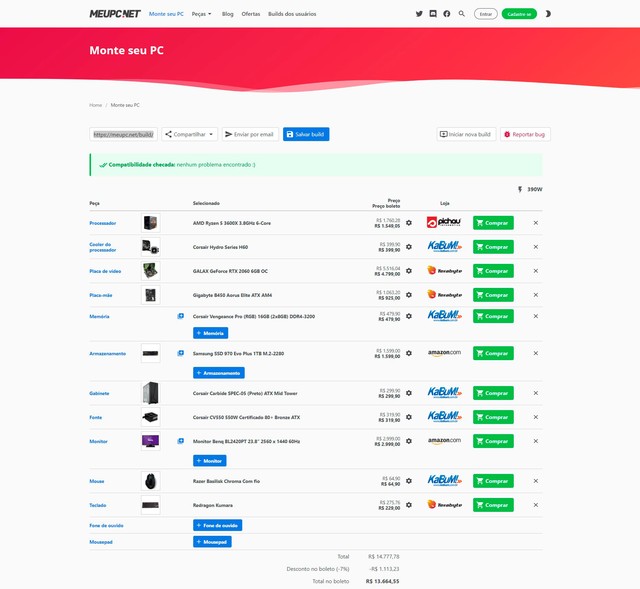The height and width of the screenshot is (589, 640).
Task: Add another Memória module
Action: click(x=211, y=333)
